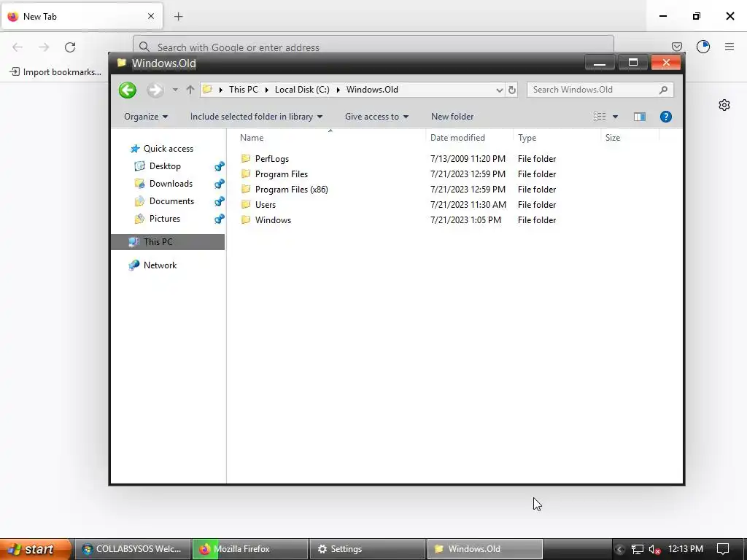Open Include selected folder in library menu
The height and width of the screenshot is (560, 747).
point(256,117)
